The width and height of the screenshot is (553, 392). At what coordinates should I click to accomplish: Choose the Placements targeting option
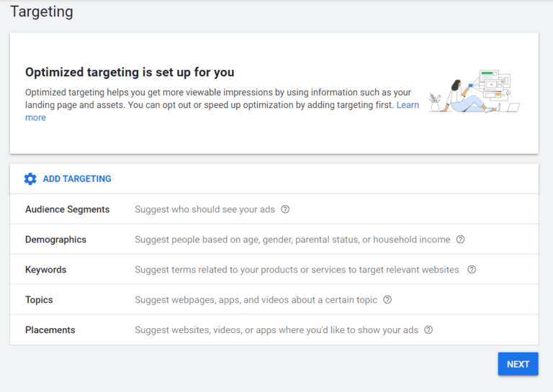[x=50, y=330]
